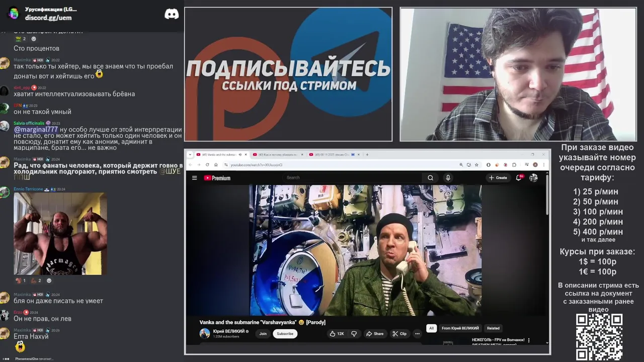
Task: Go to the browser home page
Action: point(216,164)
